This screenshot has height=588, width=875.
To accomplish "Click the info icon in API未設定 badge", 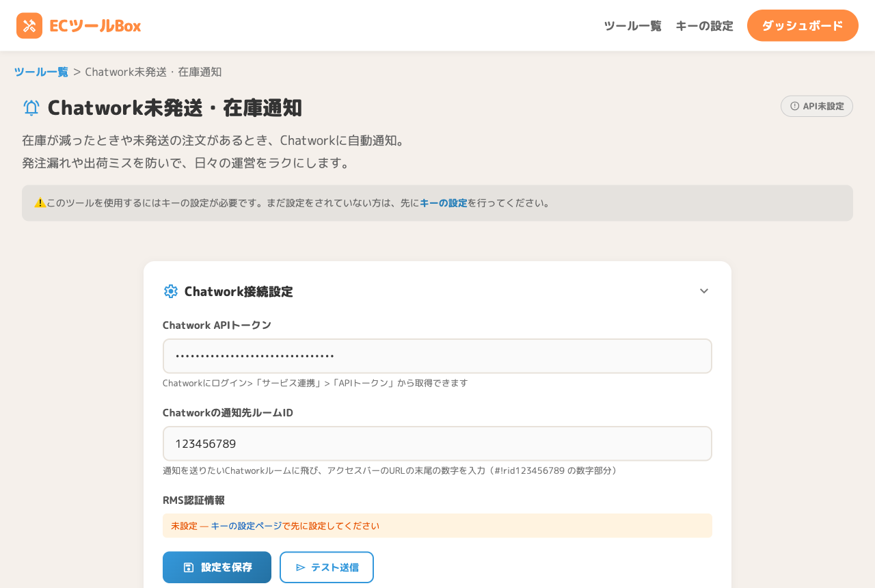I will coord(794,106).
